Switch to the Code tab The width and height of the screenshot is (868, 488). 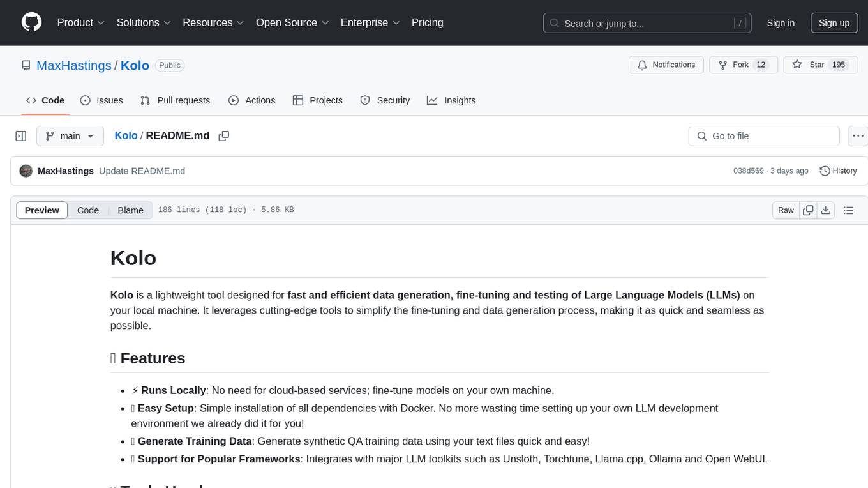click(45, 100)
